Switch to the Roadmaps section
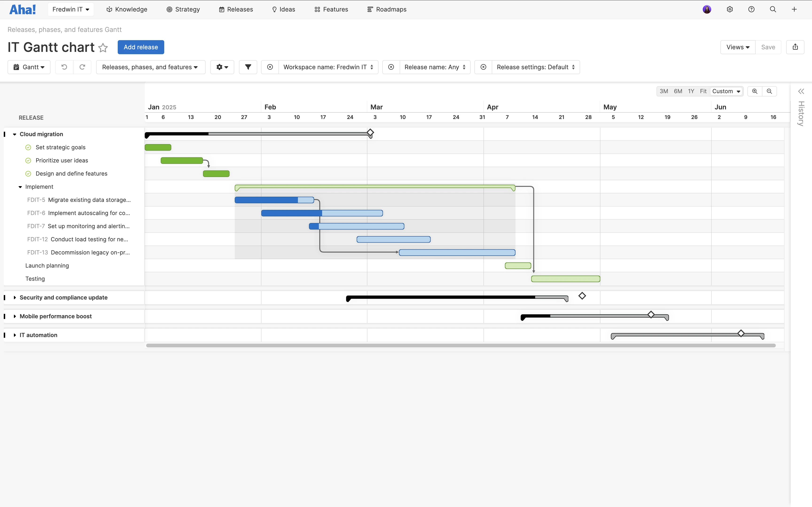Viewport: 812px width, 507px height. point(386,9)
